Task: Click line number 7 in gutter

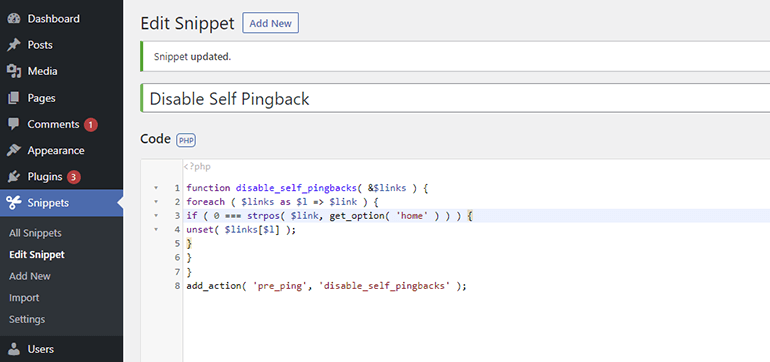Action: (x=177, y=272)
